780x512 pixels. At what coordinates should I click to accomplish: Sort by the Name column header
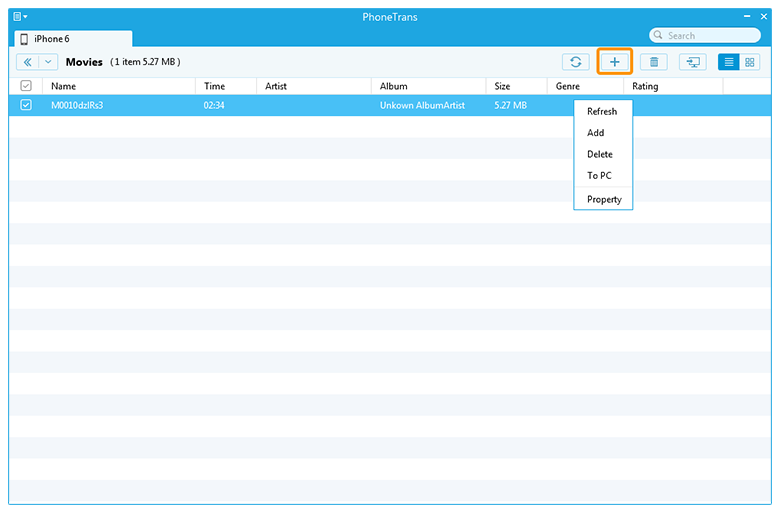point(64,86)
